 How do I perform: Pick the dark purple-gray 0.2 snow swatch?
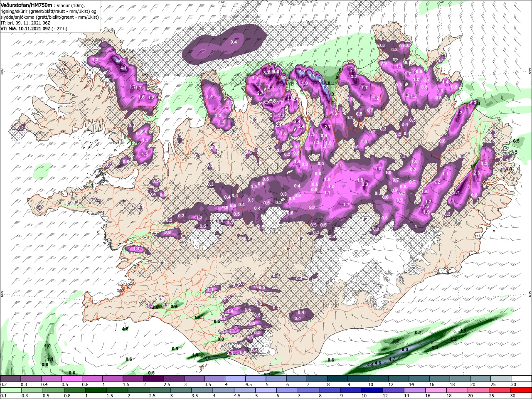click(10, 379)
